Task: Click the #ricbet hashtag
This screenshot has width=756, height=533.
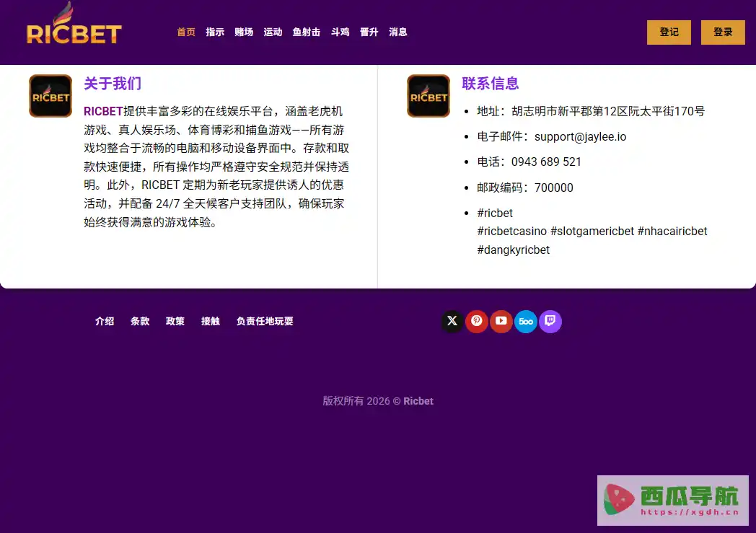Action: click(495, 213)
